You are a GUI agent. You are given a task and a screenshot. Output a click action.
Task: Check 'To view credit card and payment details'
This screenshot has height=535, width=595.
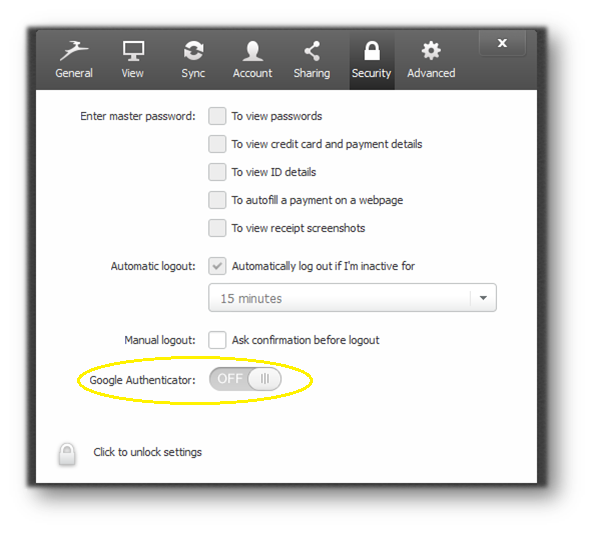tap(217, 144)
